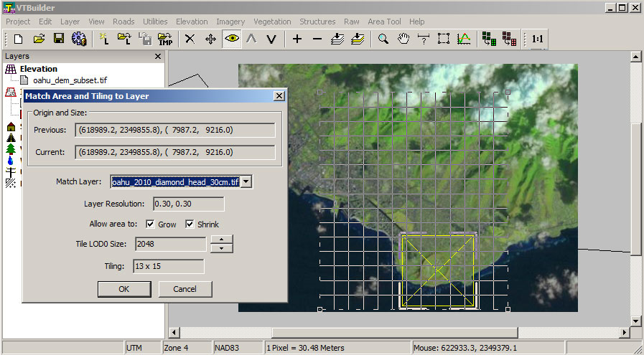The height and width of the screenshot is (355, 644).
Task: Select the oahu_dem_subset.tif layer
Action: (70, 80)
